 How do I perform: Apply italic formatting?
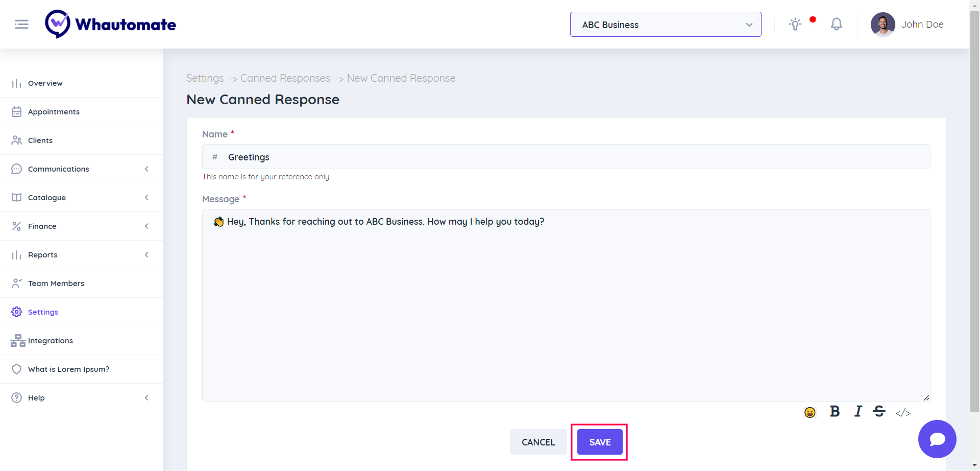coord(858,412)
